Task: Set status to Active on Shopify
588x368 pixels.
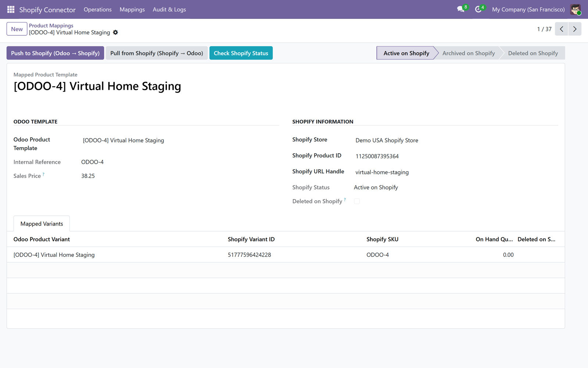Action: [406, 53]
